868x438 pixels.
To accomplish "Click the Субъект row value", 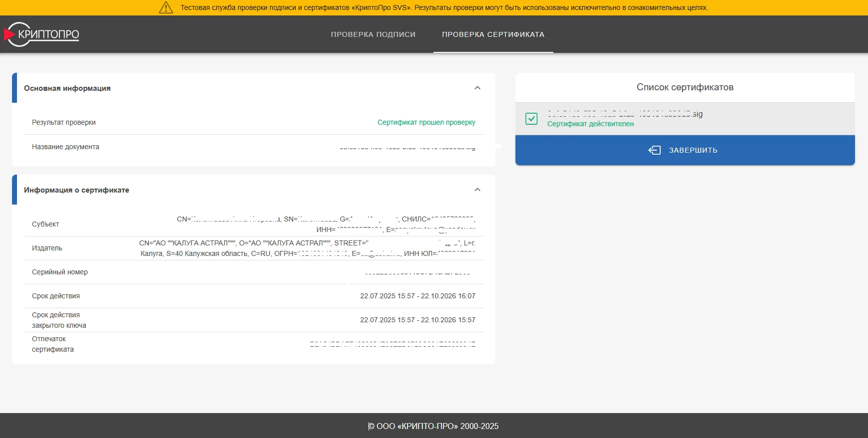I will tap(326, 224).
